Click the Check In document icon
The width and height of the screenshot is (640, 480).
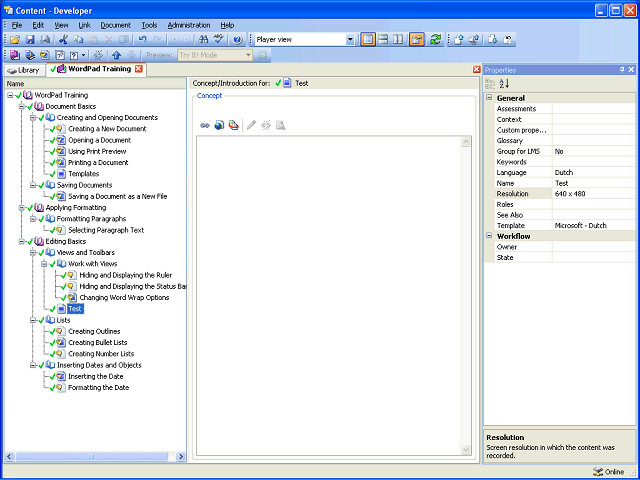[x=459, y=40]
